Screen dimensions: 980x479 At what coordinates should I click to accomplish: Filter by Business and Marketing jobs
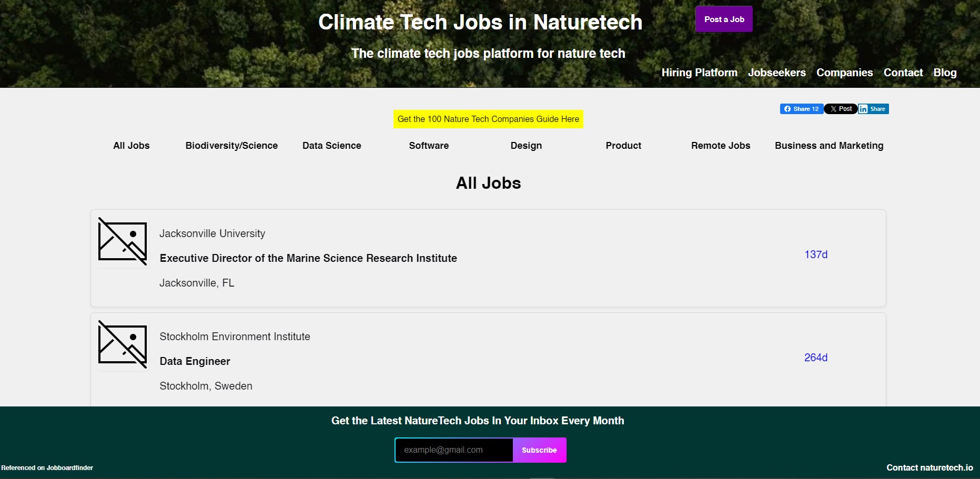click(x=829, y=146)
